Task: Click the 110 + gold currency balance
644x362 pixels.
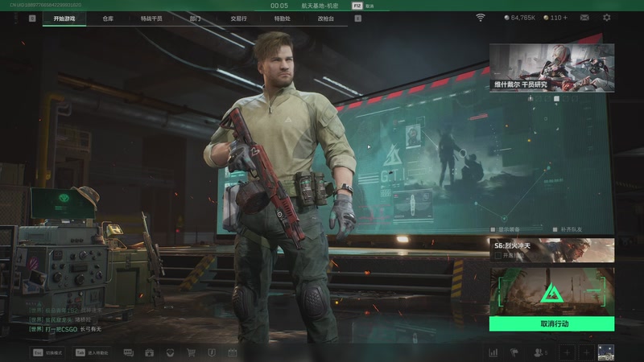Action: tap(555, 18)
